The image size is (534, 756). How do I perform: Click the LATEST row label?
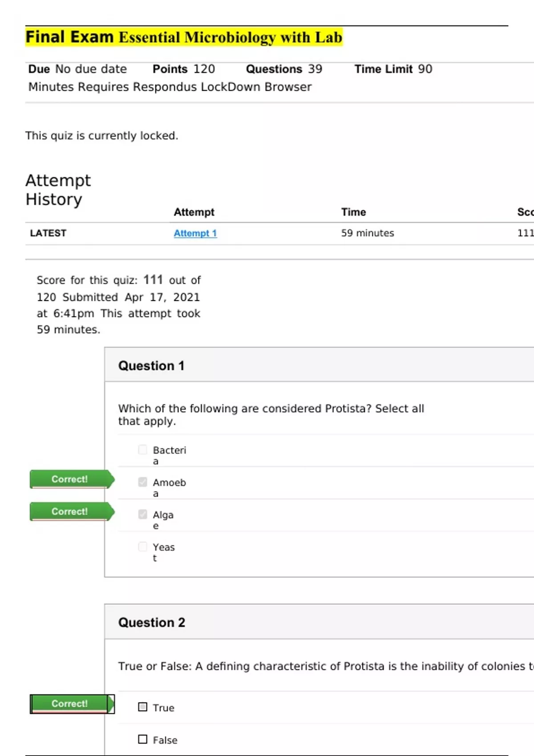pyautogui.click(x=48, y=233)
